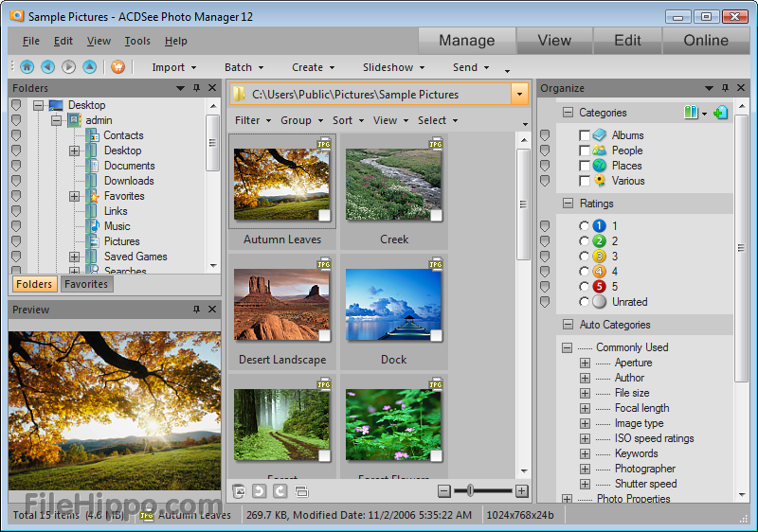
Task: Open the Send toolbar menu
Action: 471,67
